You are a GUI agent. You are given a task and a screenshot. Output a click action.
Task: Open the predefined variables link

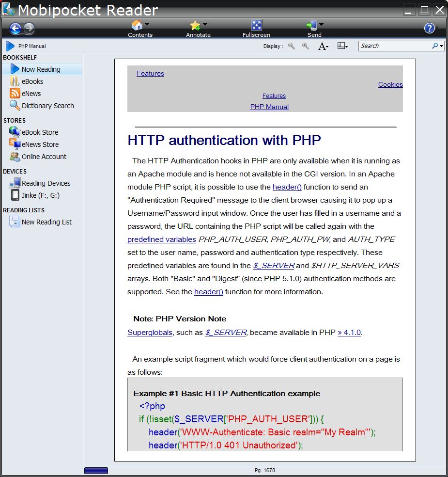[x=161, y=239]
